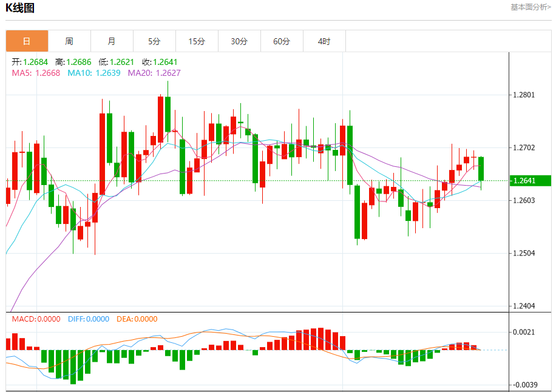Open the 15分 interval tab
The image size is (556, 392).
[x=197, y=41]
